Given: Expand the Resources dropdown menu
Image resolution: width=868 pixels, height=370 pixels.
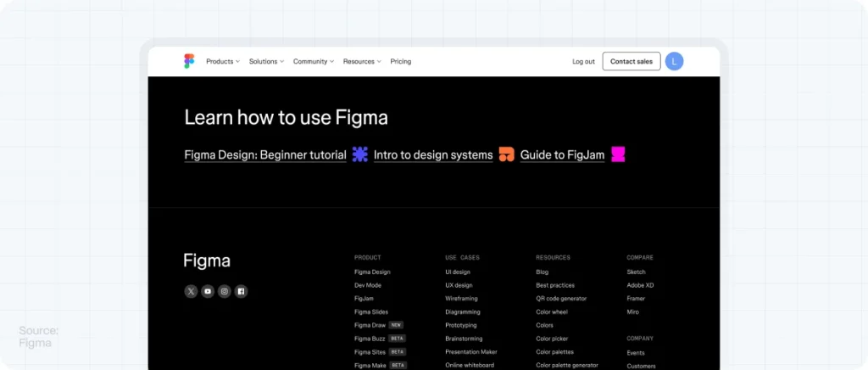Looking at the screenshot, I should [x=362, y=61].
